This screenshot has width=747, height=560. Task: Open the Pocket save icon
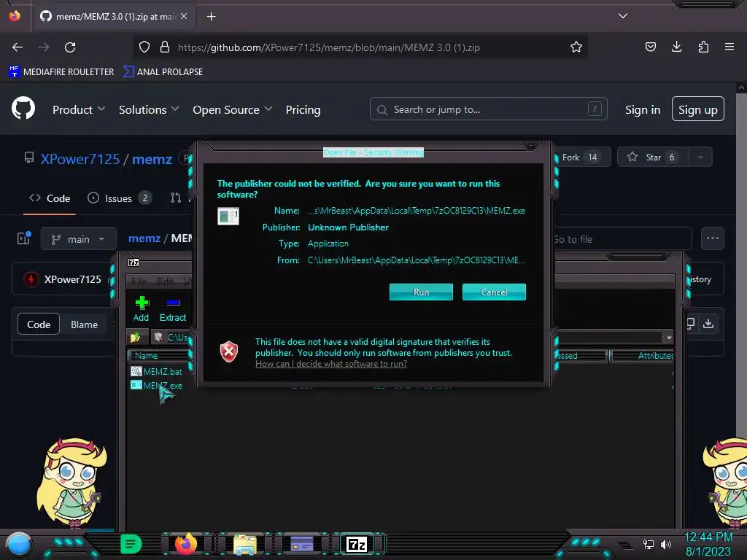(650, 47)
